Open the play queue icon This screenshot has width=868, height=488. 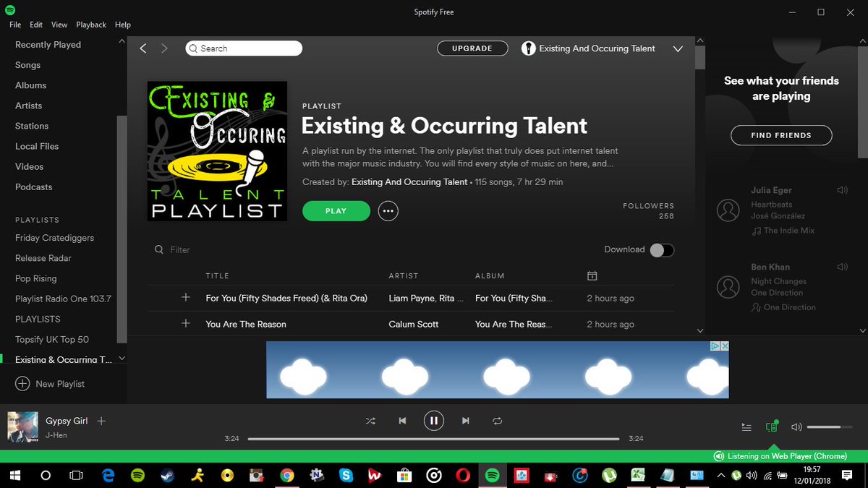(746, 427)
